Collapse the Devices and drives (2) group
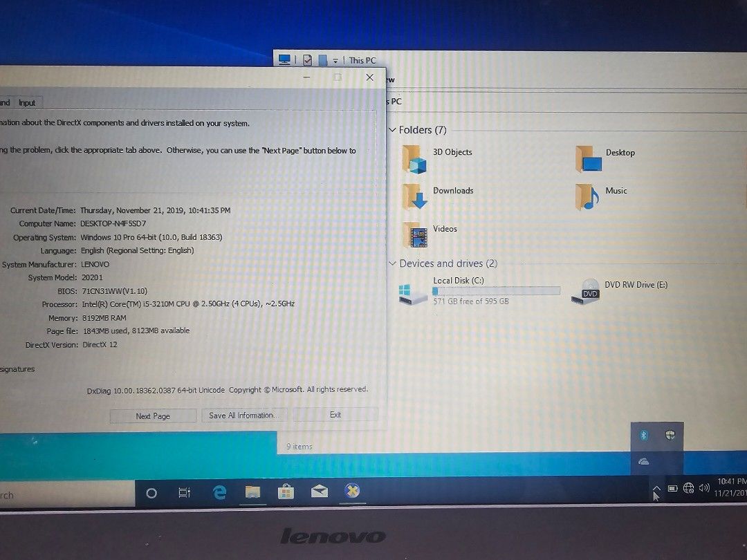The height and width of the screenshot is (560, 747). (393, 263)
